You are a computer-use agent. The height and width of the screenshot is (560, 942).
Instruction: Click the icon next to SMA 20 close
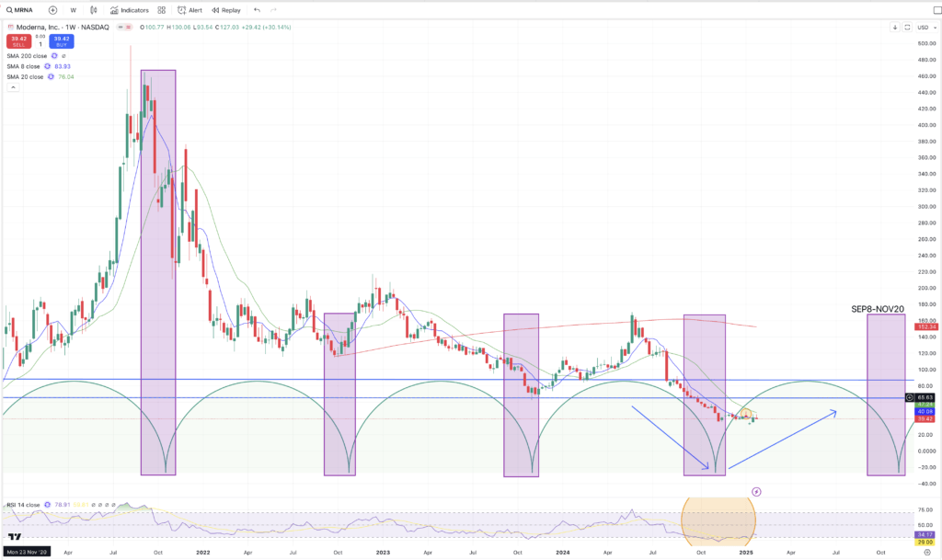click(x=51, y=77)
